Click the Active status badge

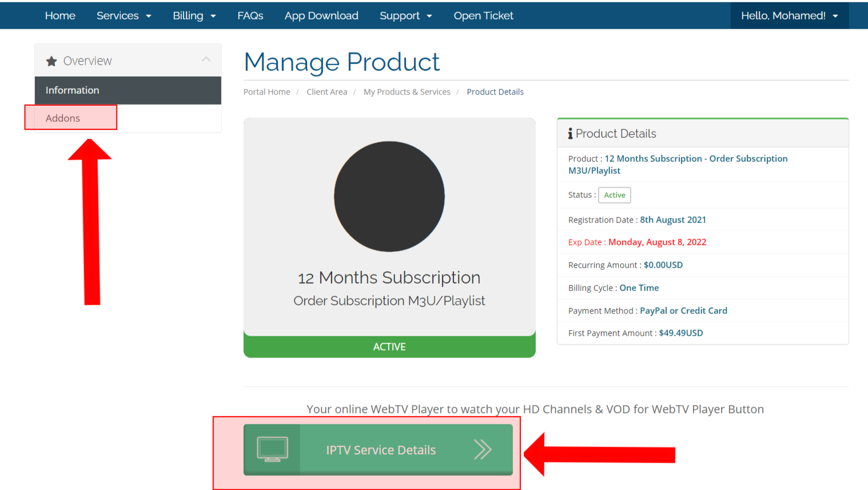[615, 195]
